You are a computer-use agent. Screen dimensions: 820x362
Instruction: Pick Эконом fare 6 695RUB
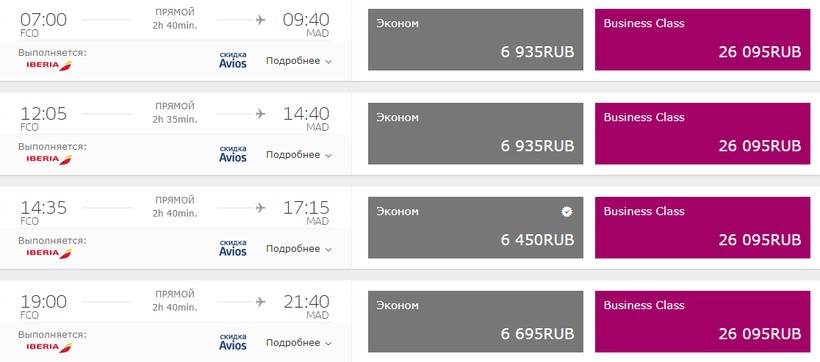[x=475, y=321]
